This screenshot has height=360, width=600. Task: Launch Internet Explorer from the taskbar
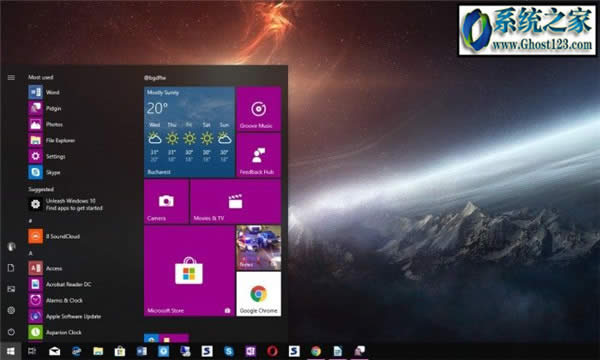coord(76,351)
